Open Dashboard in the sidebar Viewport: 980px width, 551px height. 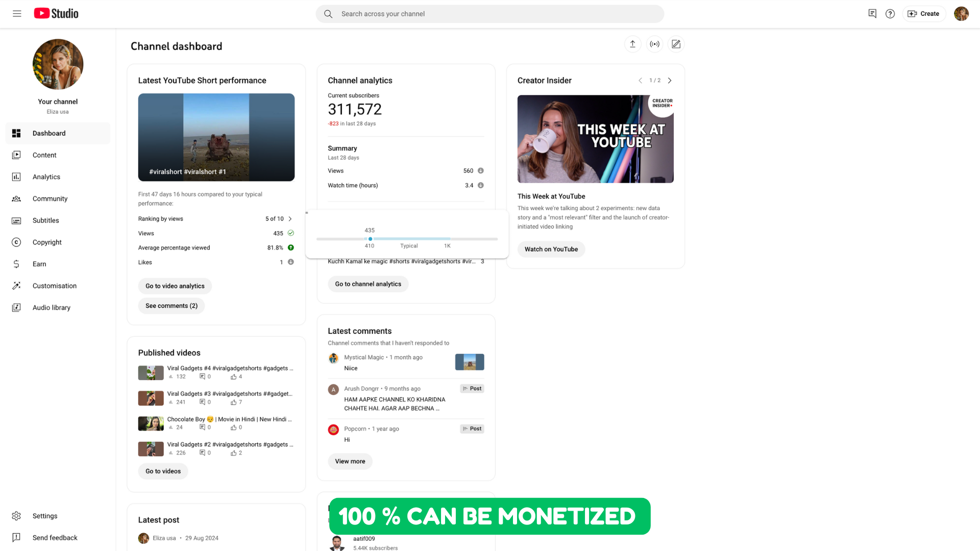pos(58,133)
